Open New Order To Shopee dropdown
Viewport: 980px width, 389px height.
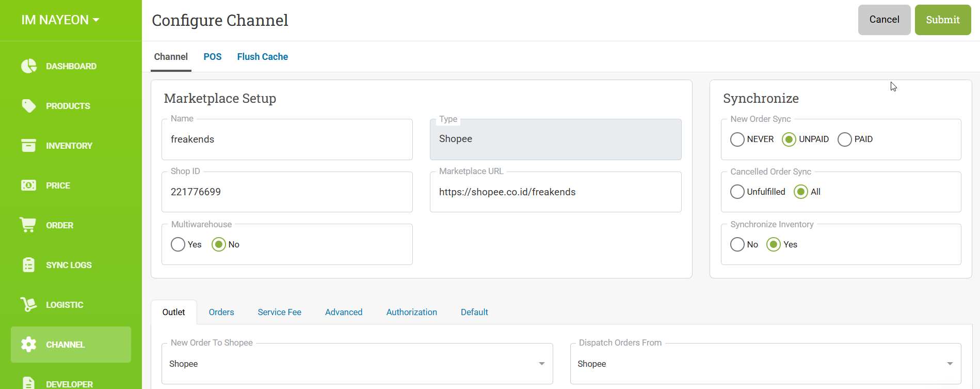point(357,364)
